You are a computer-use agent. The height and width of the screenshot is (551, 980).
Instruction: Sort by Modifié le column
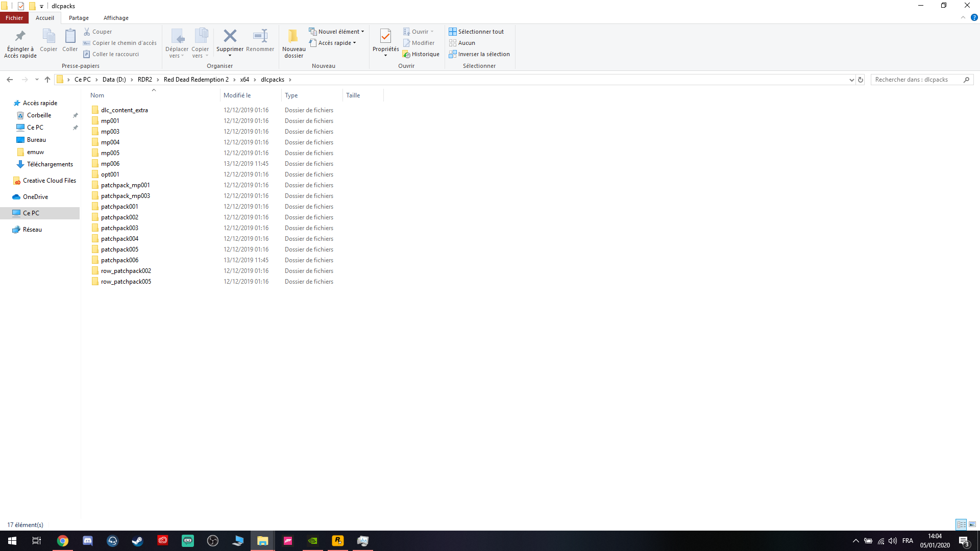pos(237,95)
